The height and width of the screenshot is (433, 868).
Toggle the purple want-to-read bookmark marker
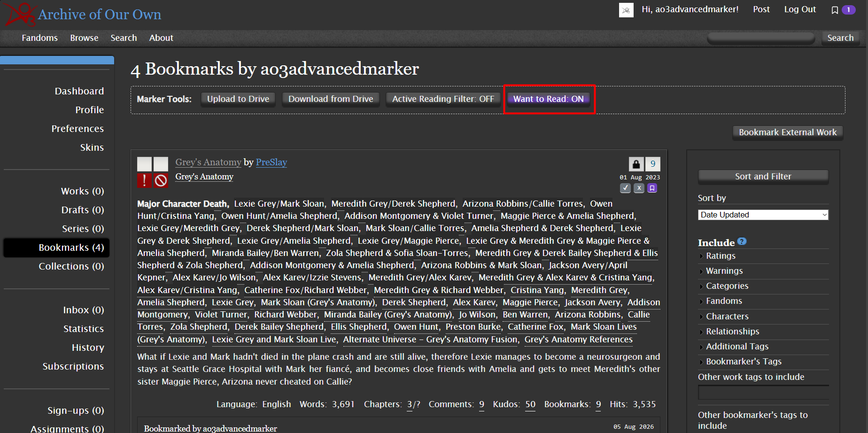(x=652, y=188)
